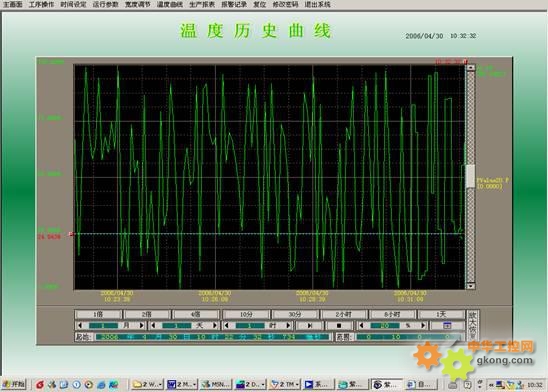
Task: Decrease the 天 value with left arrow
Action: tap(153, 326)
